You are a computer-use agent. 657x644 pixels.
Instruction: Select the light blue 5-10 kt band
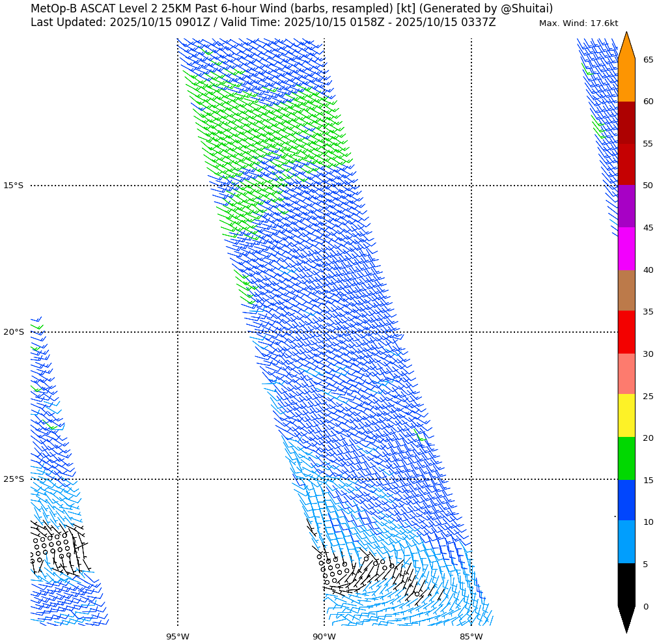[626, 542]
